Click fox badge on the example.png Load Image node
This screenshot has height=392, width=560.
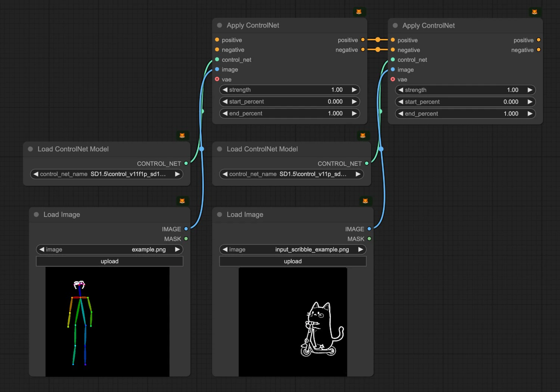coord(182,201)
